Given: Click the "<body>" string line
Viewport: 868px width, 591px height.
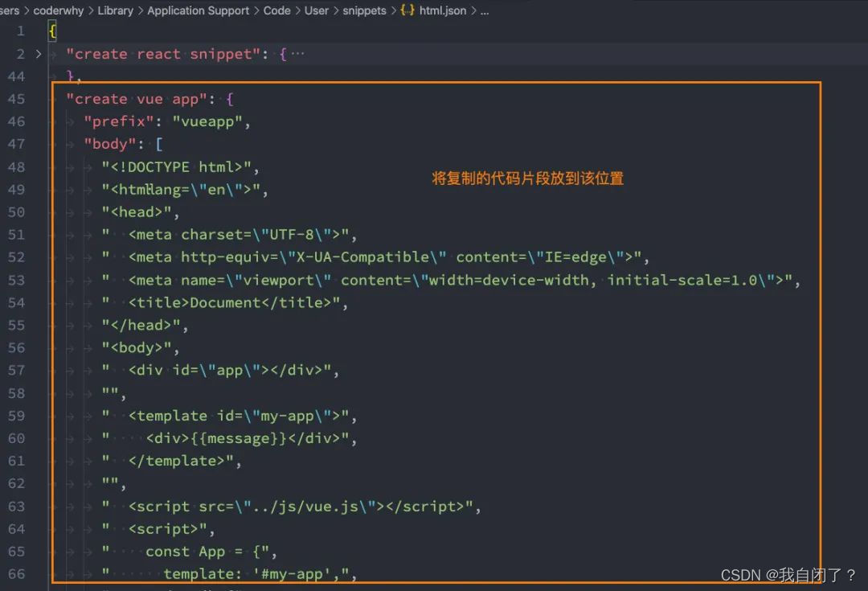Looking at the screenshot, I should coord(137,348).
